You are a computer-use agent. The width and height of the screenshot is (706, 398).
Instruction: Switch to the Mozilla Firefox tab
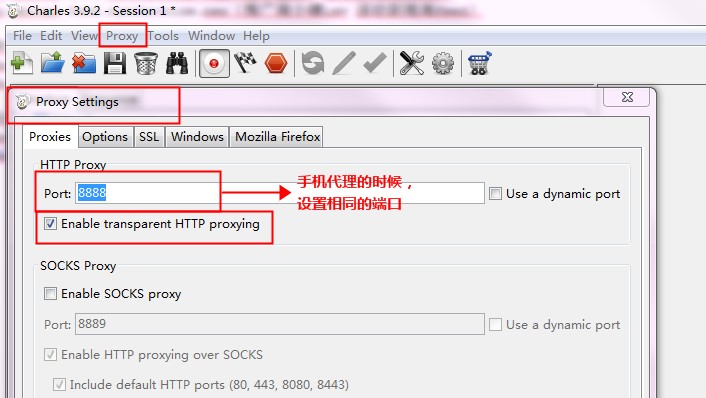277,137
